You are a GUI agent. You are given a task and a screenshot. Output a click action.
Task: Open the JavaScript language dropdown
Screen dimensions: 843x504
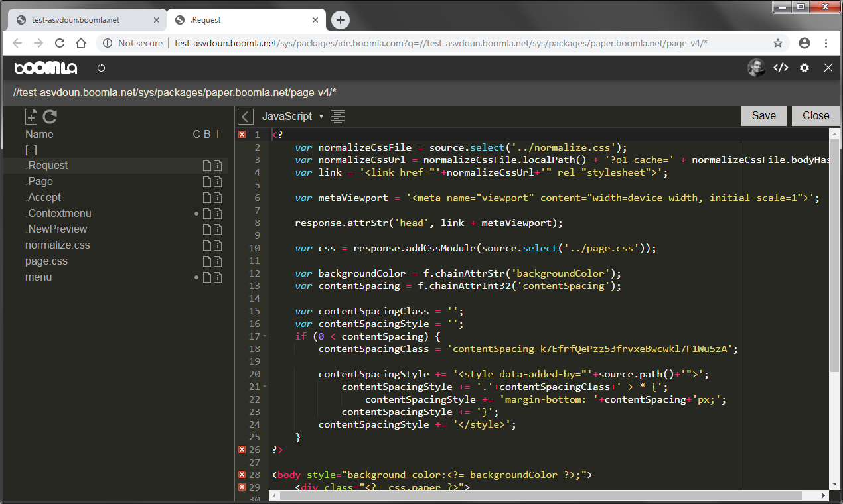(x=293, y=117)
